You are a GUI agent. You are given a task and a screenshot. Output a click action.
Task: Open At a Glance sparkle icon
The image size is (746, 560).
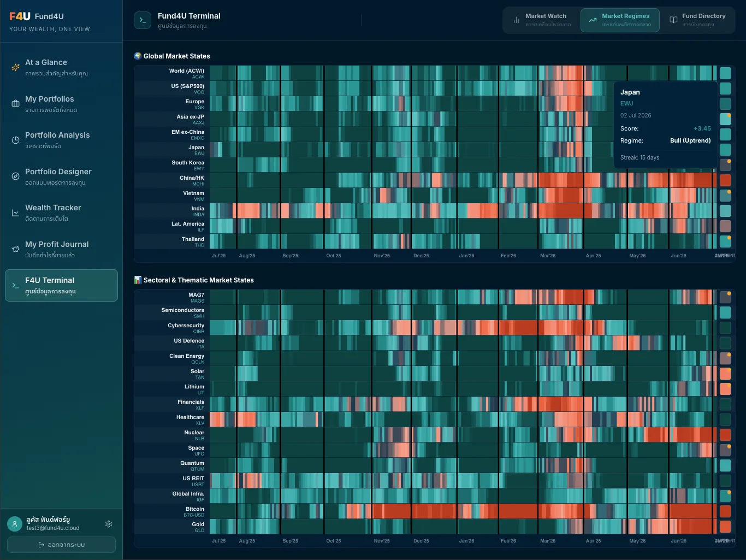click(15, 67)
